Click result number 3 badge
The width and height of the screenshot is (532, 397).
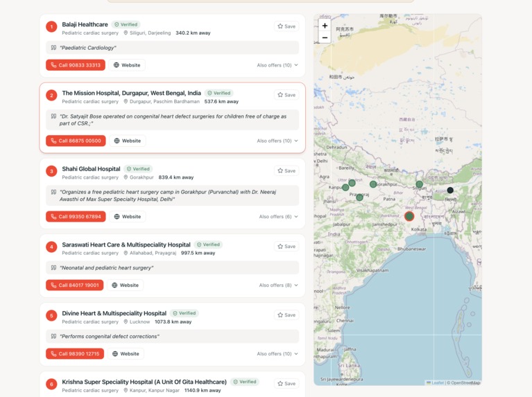coord(51,171)
